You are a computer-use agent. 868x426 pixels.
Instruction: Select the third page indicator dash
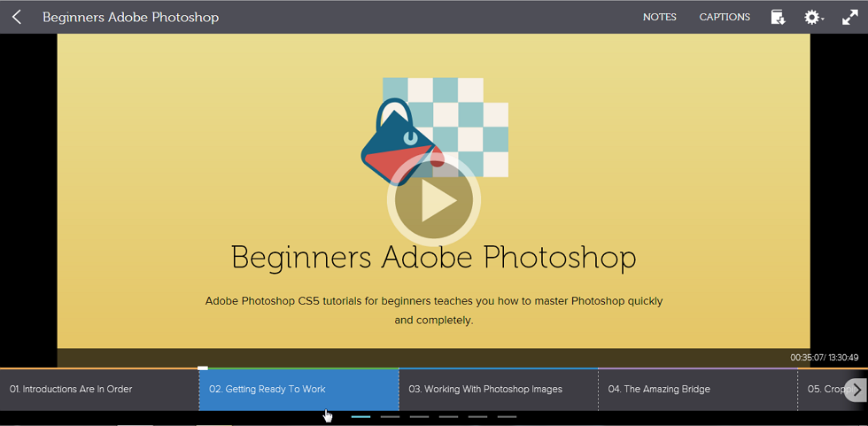420,416
